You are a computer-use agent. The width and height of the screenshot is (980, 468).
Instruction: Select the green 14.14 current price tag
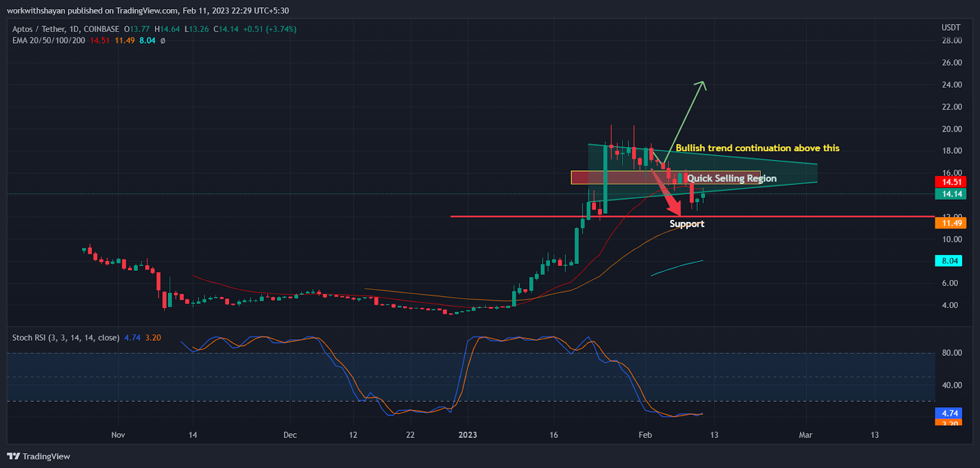coord(951,194)
